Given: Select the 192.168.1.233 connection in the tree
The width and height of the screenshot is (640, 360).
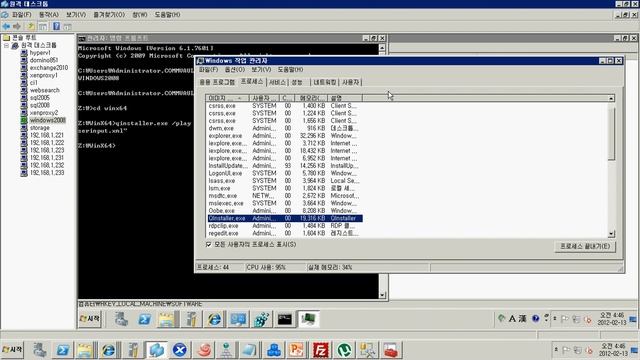Looking at the screenshot, I should pyautogui.click(x=47, y=173).
